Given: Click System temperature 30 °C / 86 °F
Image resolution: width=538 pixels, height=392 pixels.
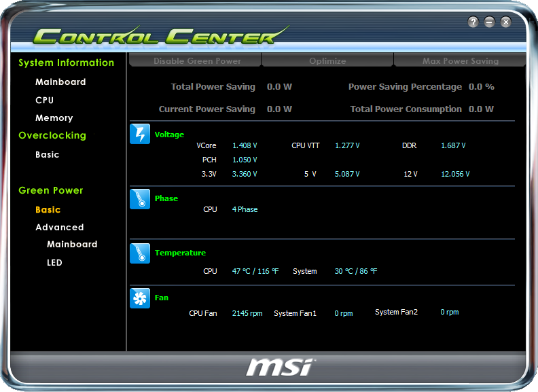Looking at the screenshot, I should click(356, 271).
